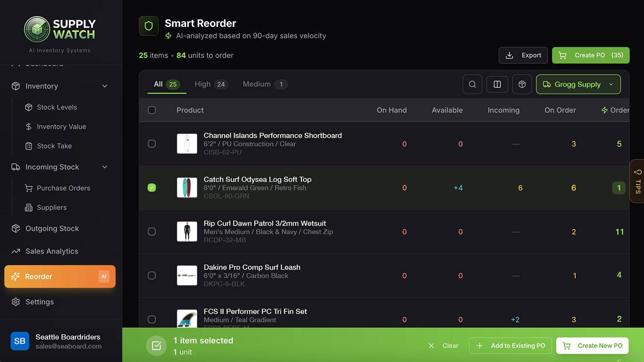Collapse the Inventory section chevron
Image resolution: width=644 pixels, height=362 pixels.
(105, 86)
